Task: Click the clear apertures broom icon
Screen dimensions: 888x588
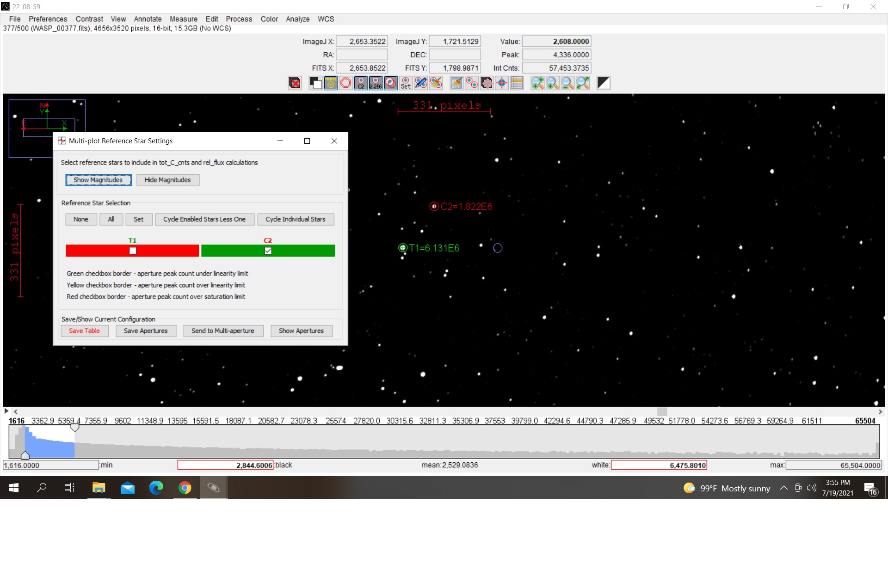Action: tap(436, 83)
